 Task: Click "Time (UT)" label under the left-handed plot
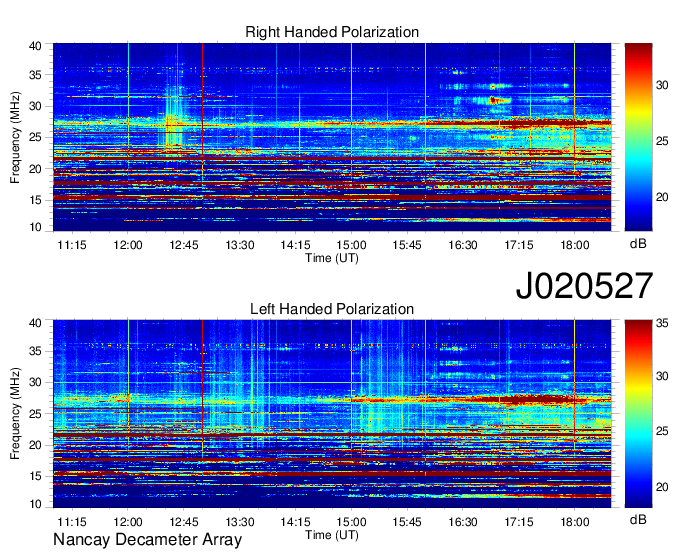[332, 535]
